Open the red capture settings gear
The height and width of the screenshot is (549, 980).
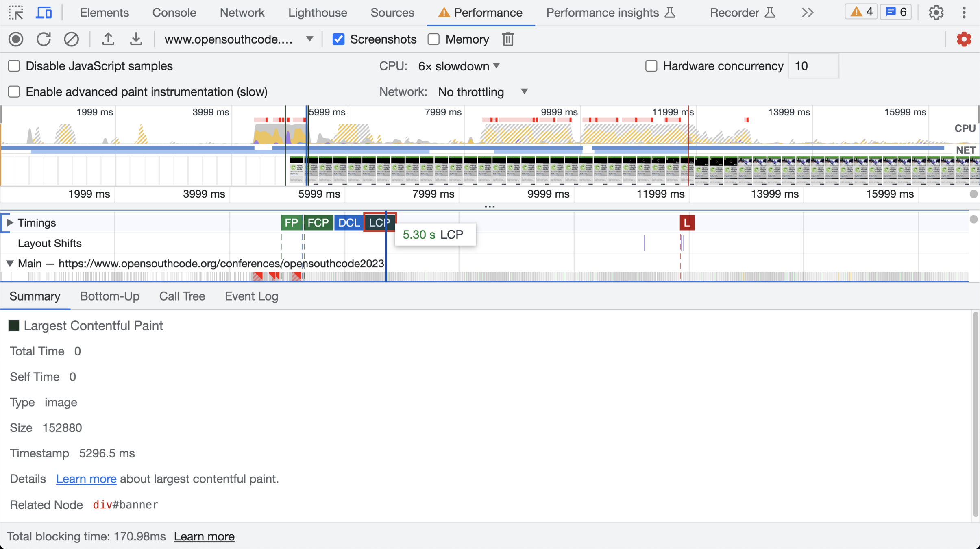pos(963,39)
